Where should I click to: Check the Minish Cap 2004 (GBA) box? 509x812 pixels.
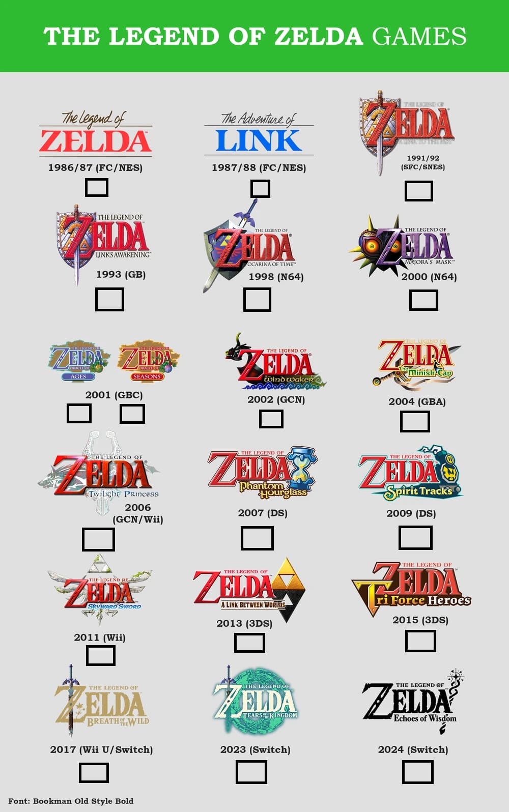(415, 421)
